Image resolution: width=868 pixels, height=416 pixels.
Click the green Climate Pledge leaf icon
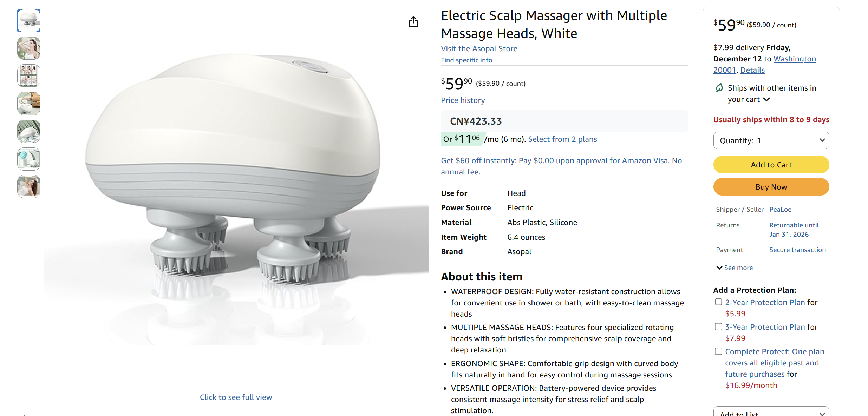point(719,88)
